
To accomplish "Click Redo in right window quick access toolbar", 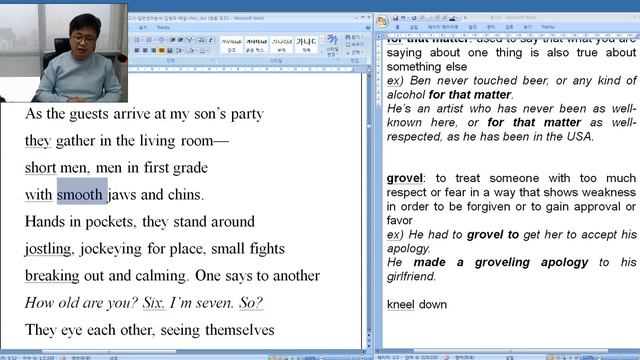I will [x=414, y=18].
